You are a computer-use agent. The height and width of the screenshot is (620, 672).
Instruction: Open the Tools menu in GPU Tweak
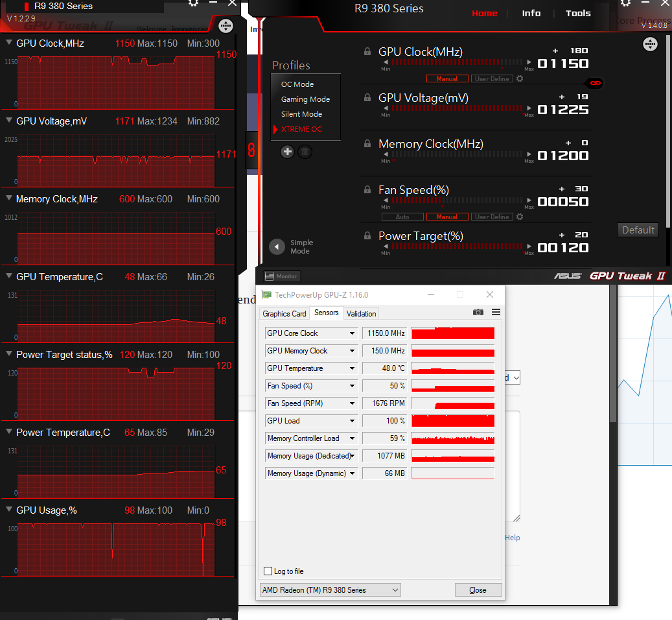(578, 13)
